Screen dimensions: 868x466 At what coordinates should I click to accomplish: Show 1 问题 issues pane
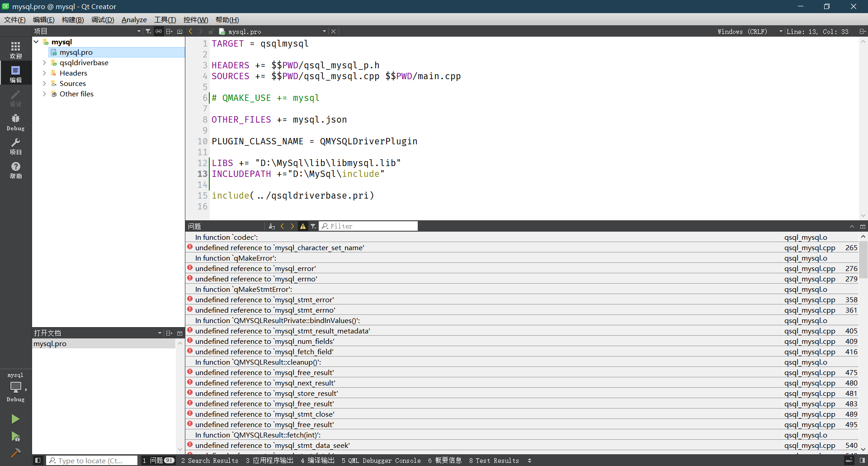158,461
